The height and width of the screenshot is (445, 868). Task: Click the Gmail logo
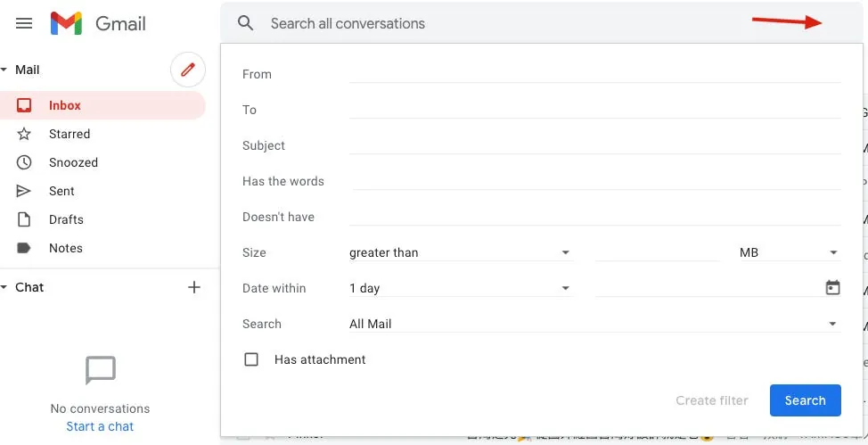coord(98,23)
